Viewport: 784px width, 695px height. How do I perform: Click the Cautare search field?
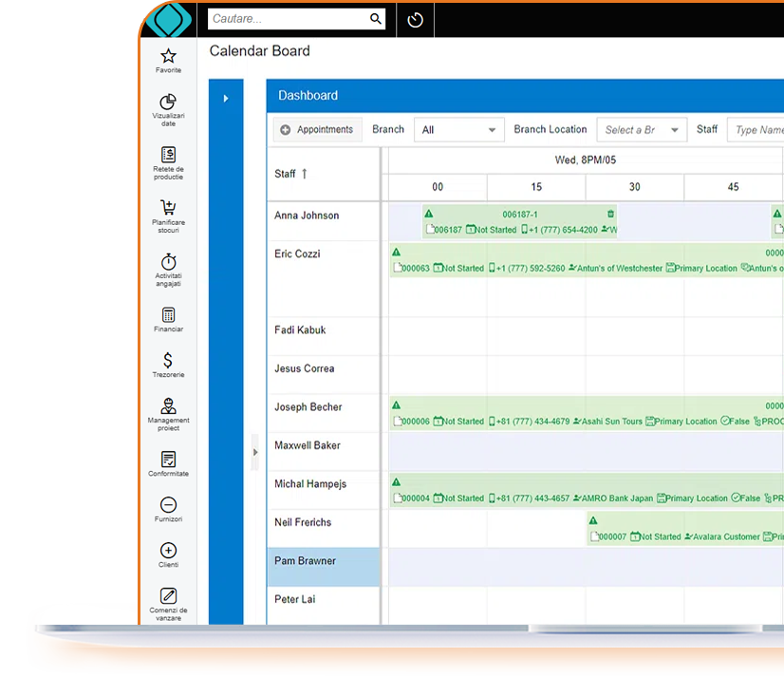pos(287,19)
